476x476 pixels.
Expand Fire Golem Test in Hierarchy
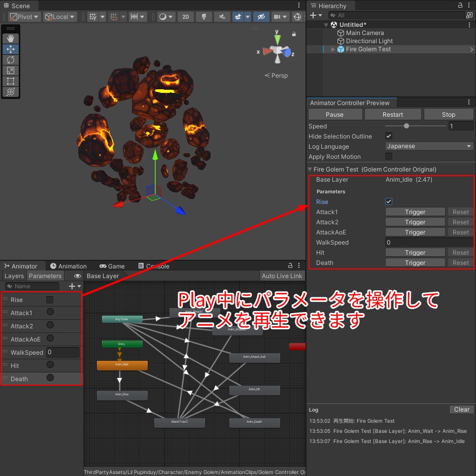pyautogui.click(x=333, y=49)
